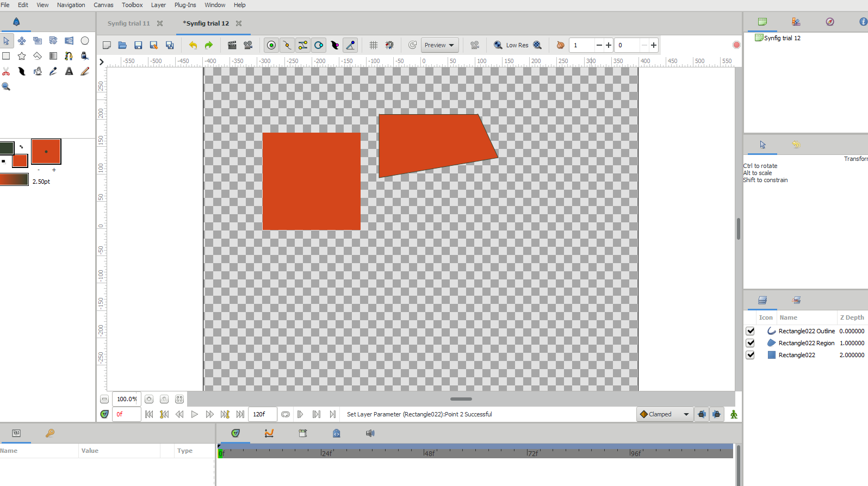Select the Circle tool
The image size is (868, 486).
tap(85, 41)
